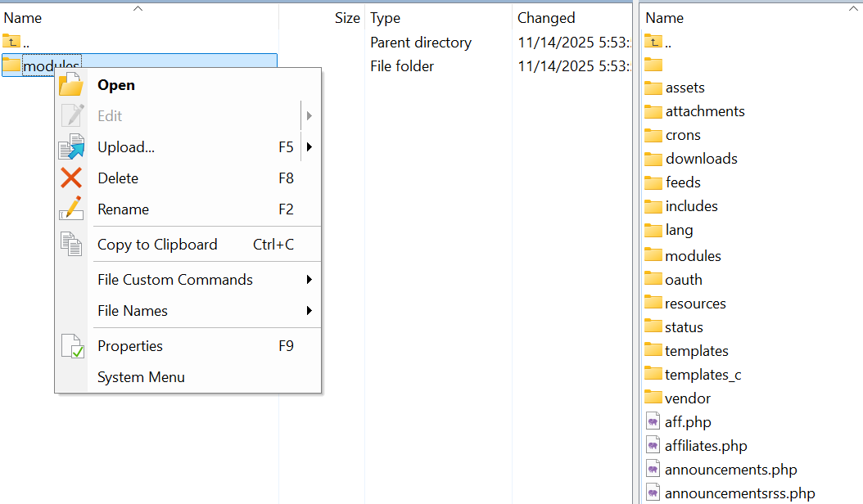Select announcements.php in the right panel
Viewport: 863px width, 504px height.
point(730,470)
